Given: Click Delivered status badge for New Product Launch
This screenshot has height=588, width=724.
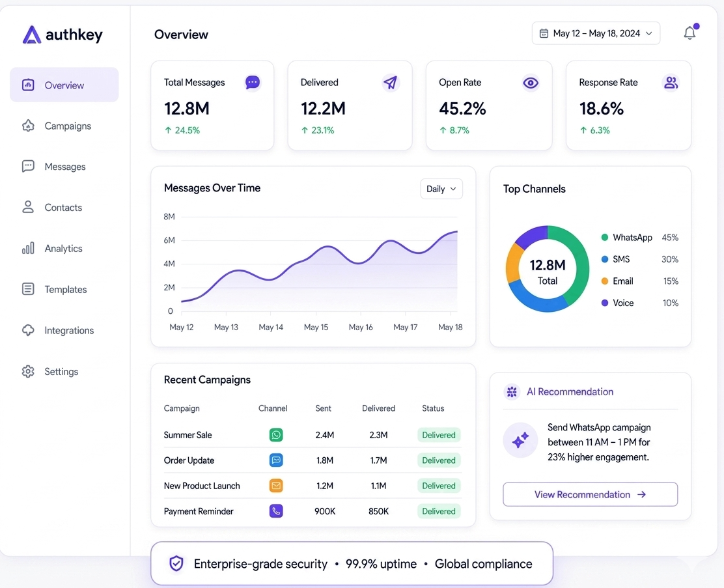Looking at the screenshot, I should click(x=439, y=486).
